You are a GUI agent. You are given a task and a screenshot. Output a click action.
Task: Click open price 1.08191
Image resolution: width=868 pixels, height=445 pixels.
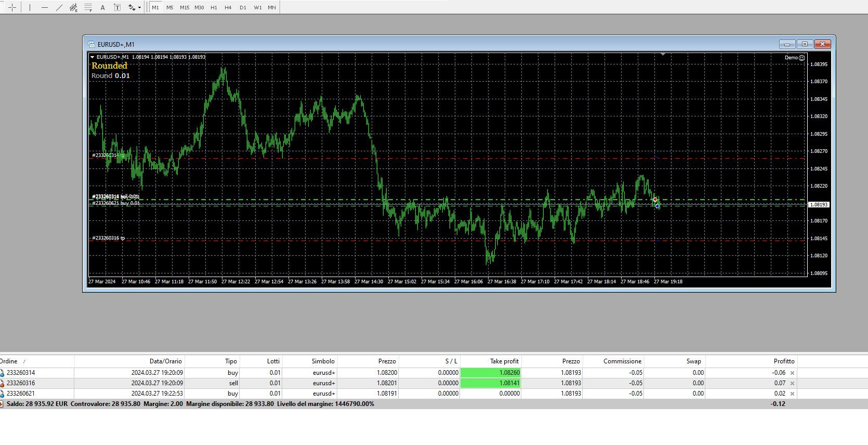coord(387,394)
